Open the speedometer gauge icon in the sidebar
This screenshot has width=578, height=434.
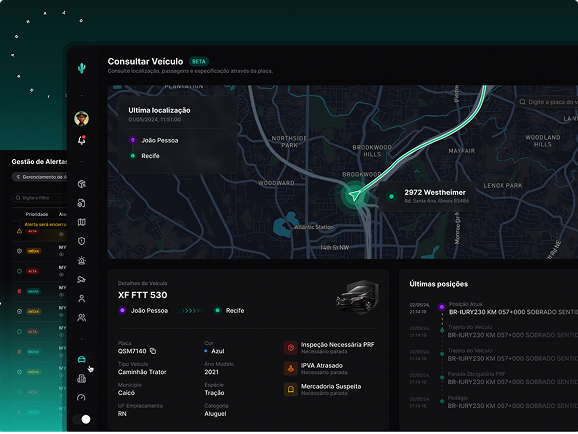tap(81, 397)
